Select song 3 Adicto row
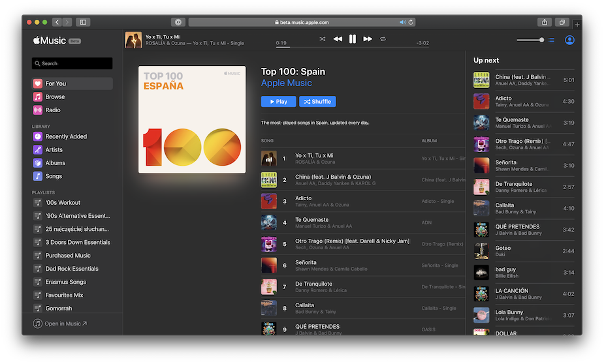604x364 pixels. coord(363,201)
